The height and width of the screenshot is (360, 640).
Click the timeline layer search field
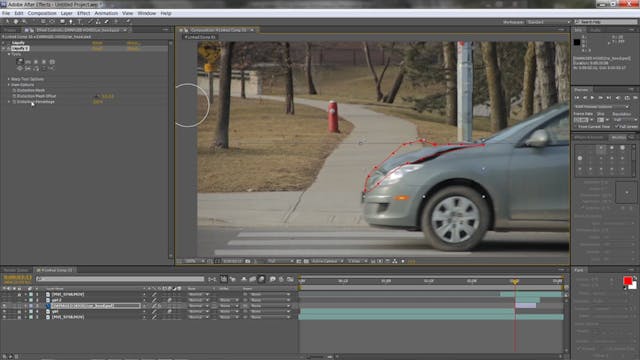(x=120, y=279)
